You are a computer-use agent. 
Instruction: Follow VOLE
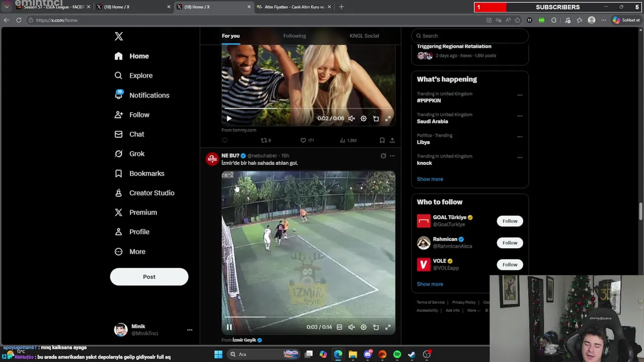510,264
